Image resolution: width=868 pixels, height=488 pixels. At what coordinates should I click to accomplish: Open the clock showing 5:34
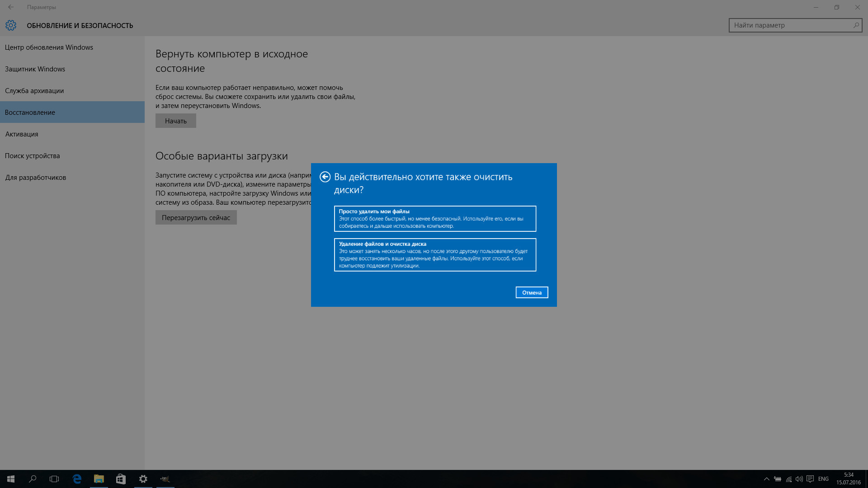tap(848, 479)
